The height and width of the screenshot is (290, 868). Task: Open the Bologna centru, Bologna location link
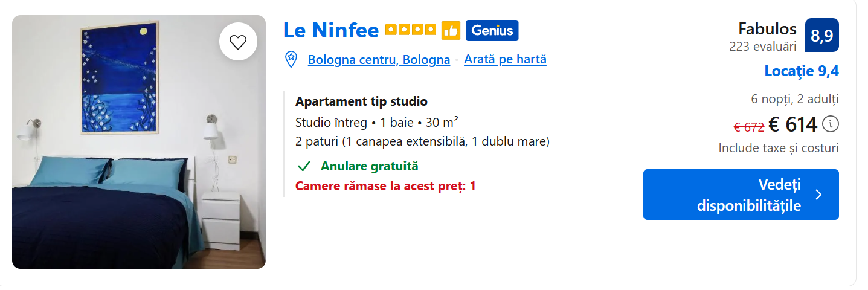point(379,60)
